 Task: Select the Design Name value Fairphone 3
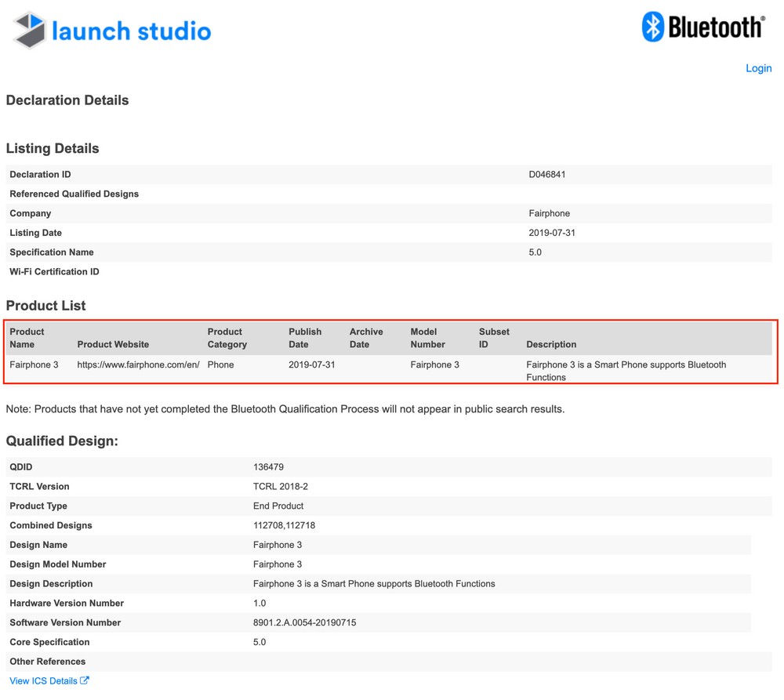point(278,545)
